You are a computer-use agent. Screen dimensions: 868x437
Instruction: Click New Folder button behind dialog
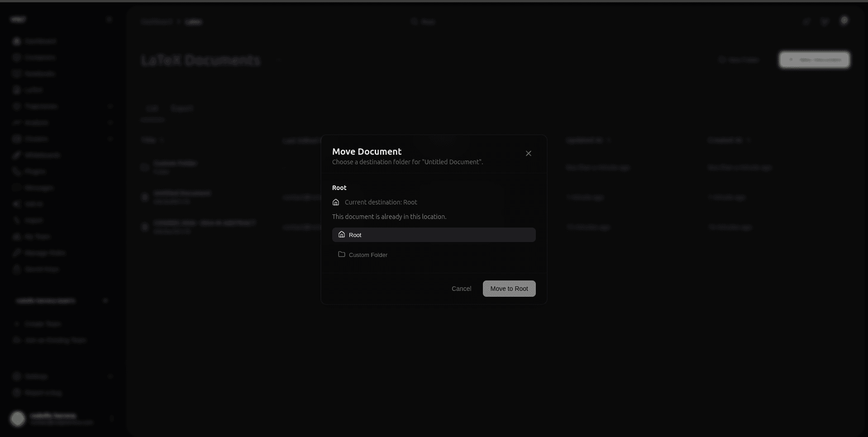739,60
